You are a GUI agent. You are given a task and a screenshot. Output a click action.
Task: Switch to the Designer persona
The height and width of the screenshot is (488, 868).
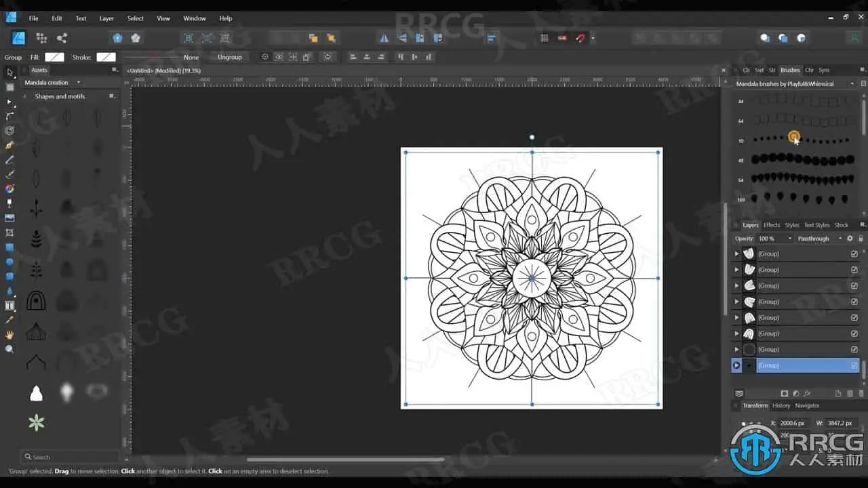coord(19,38)
